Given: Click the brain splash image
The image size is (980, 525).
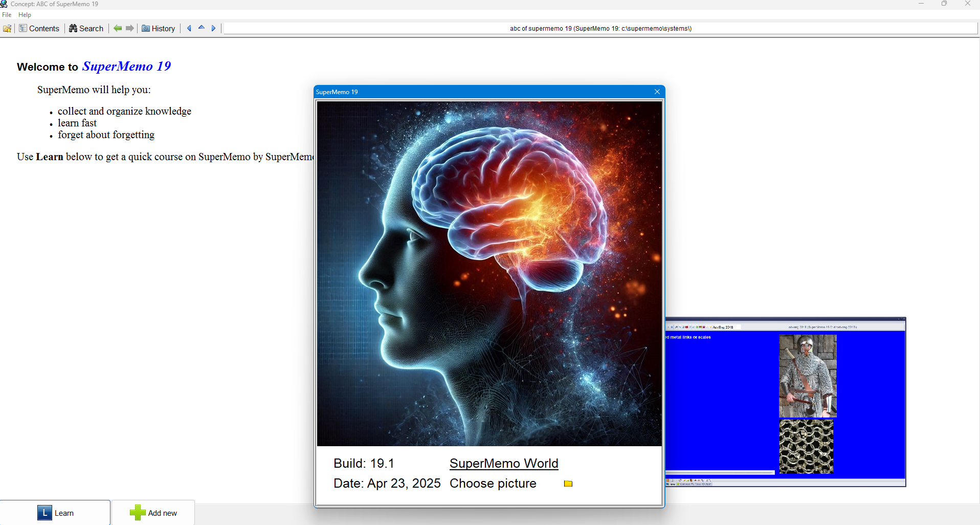Looking at the screenshot, I should tap(489, 274).
